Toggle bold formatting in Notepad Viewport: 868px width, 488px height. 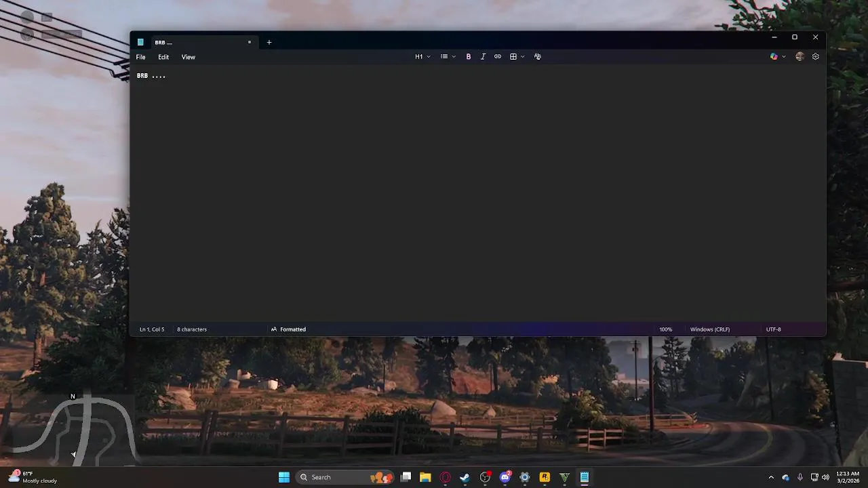[469, 57]
